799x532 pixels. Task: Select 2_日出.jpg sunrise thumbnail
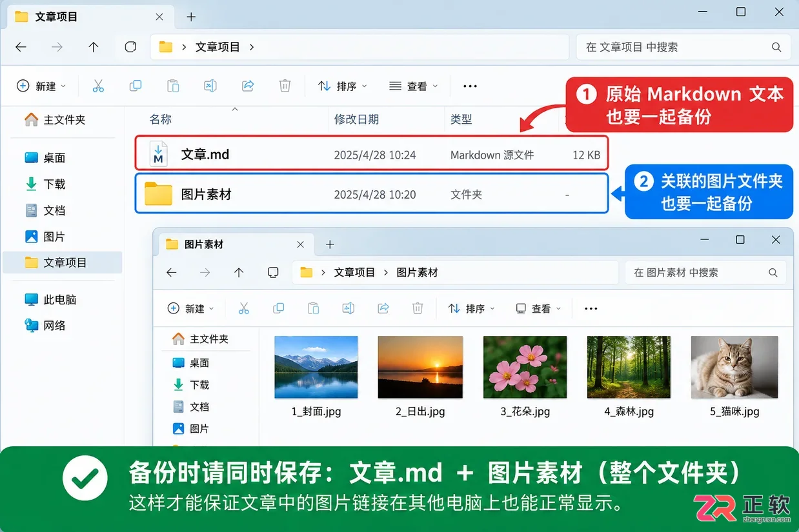coord(420,367)
